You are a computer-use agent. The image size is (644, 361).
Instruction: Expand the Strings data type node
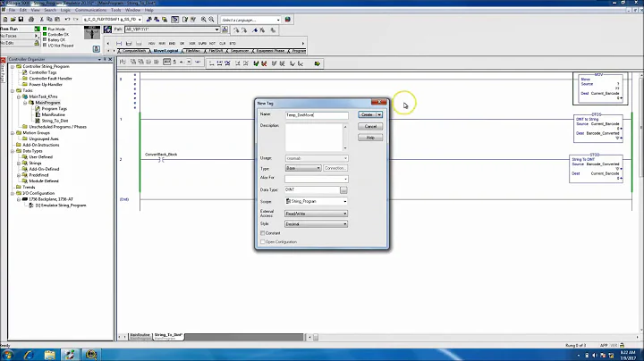coord(19,164)
